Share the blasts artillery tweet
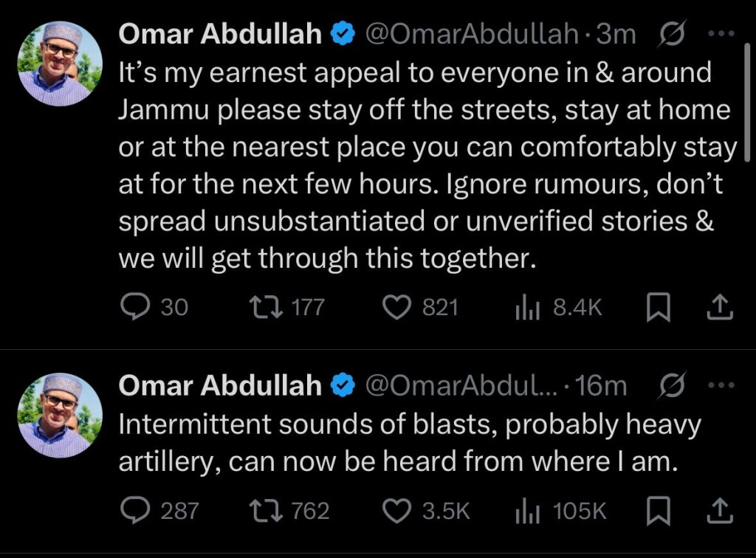 pos(719,511)
